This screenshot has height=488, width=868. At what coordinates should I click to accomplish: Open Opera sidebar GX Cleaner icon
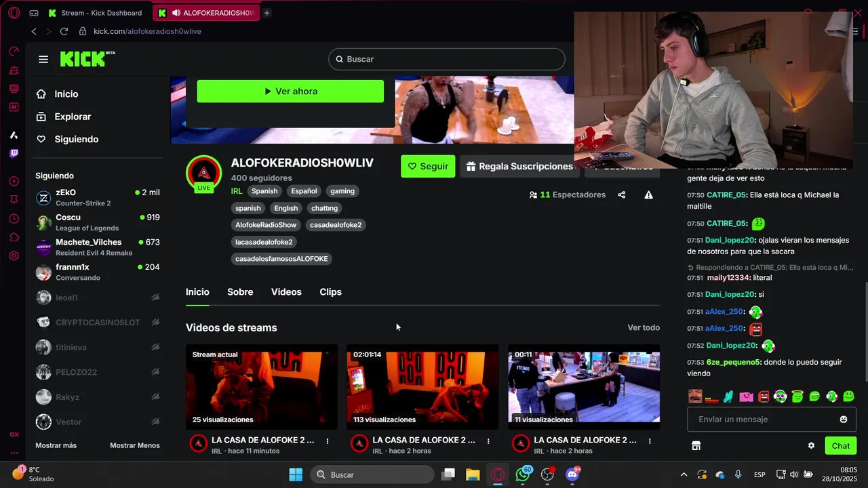click(x=14, y=70)
